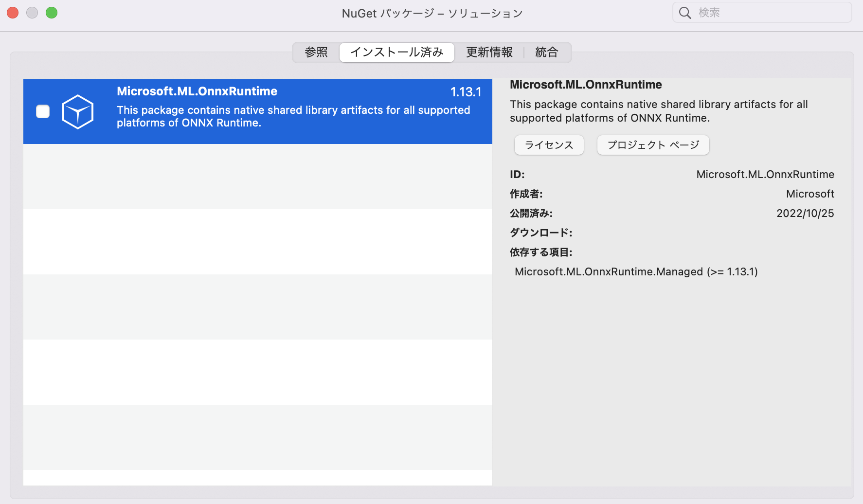863x504 pixels.
Task: Click the ID value Microsoft.ML.OnnxRuntime
Action: point(765,174)
